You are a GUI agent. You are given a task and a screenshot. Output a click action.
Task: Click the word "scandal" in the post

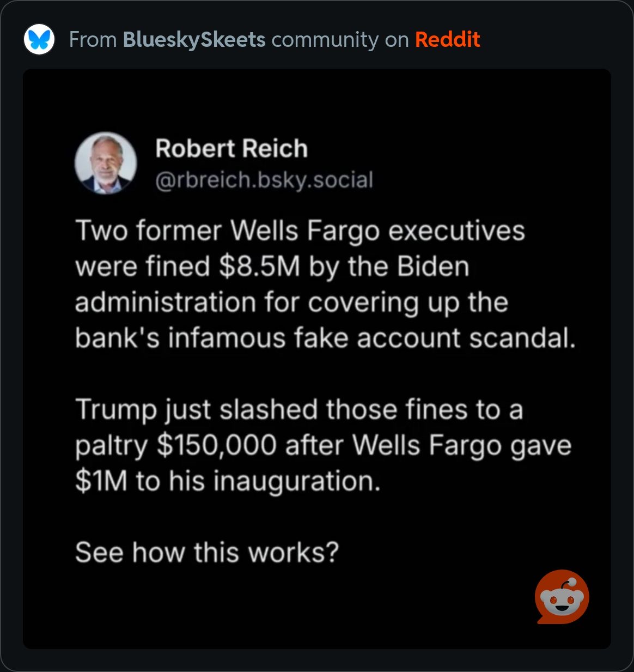pyautogui.click(x=521, y=338)
